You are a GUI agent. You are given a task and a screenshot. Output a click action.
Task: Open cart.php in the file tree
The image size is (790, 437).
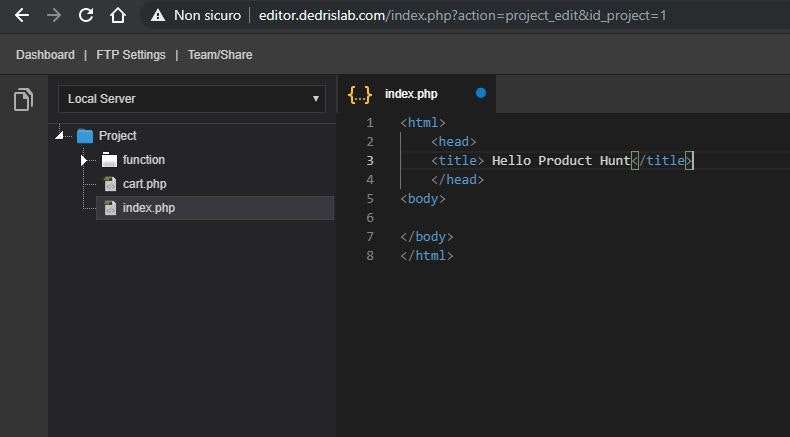tap(145, 184)
